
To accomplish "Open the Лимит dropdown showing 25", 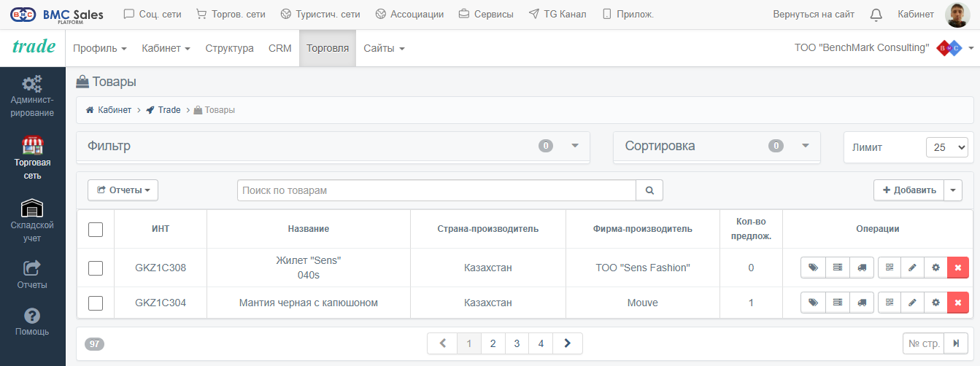I will click(x=946, y=147).
